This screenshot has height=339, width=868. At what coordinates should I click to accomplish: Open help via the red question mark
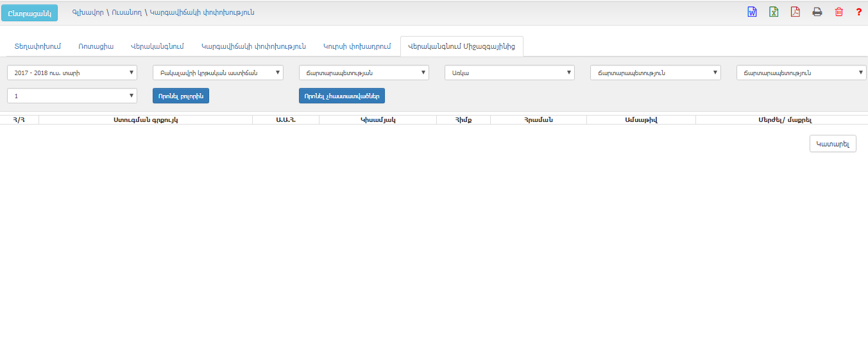coord(859,12)
